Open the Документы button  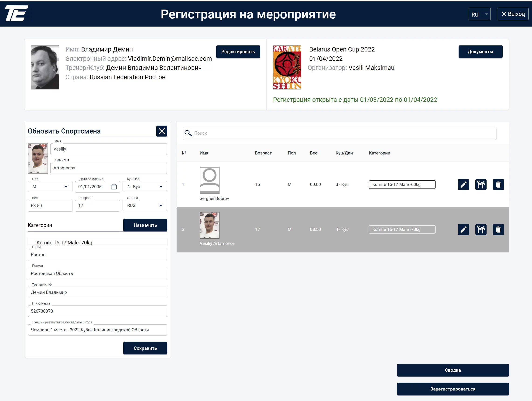pos(480,52)
